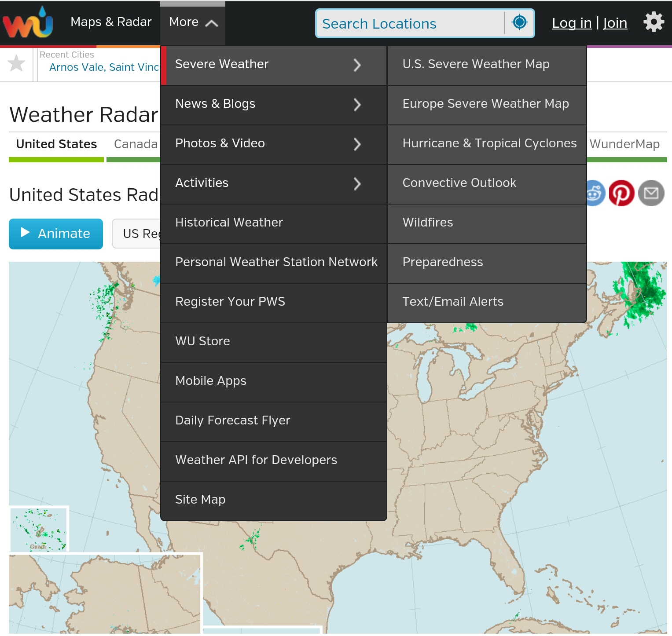Select Hurricane & Tropical Cyclones
The image size is (672, 636).
487,145
